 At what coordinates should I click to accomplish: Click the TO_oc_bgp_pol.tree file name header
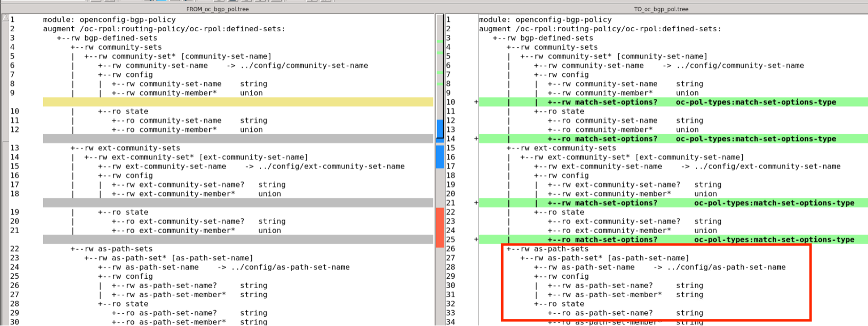[x=661, y=9]
